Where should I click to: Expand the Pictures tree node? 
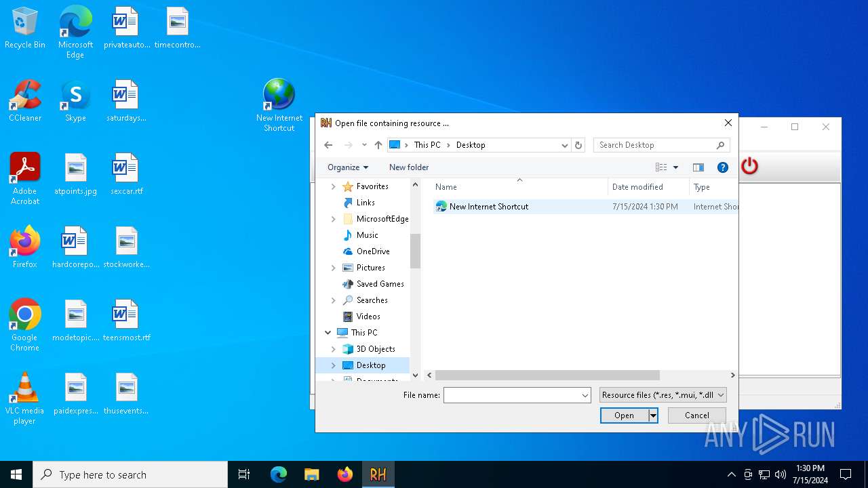click(x=333, y=268)
